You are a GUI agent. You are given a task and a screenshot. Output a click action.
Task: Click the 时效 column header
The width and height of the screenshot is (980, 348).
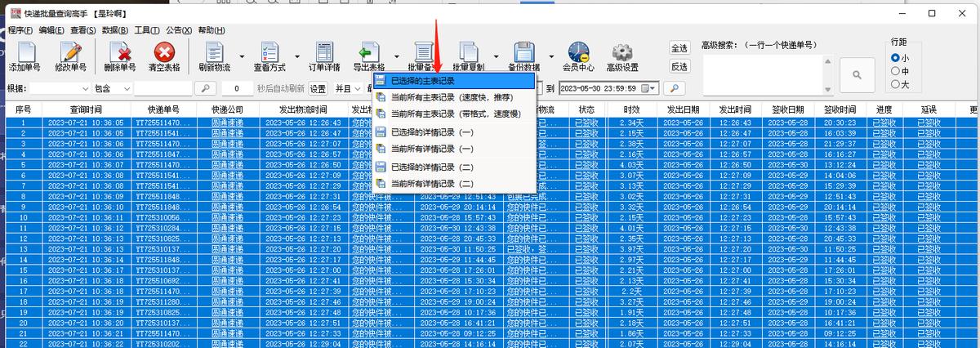(631, 109)
